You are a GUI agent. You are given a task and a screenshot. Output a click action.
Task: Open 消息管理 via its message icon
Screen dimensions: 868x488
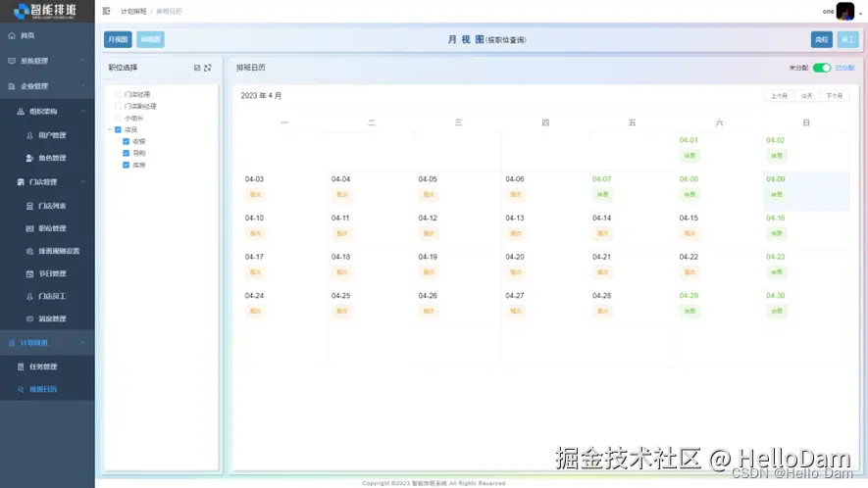tap(29, 318)
